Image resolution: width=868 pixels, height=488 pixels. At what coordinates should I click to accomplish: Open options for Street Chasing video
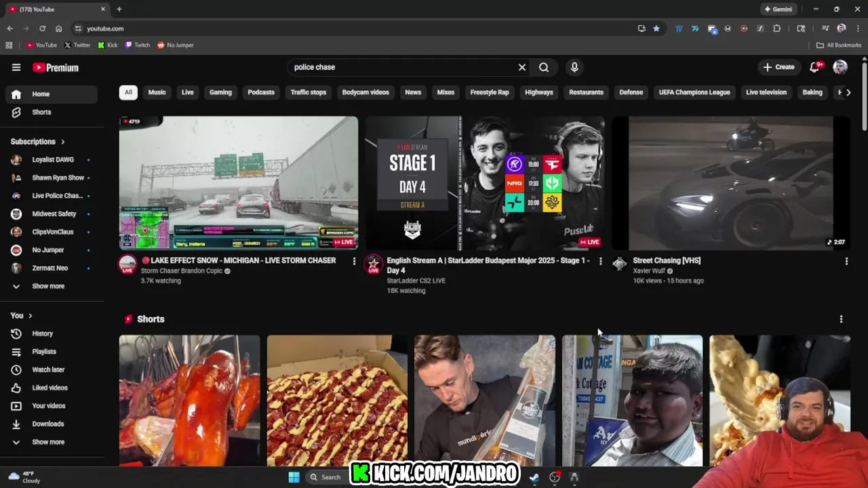(x=846, y=261)
